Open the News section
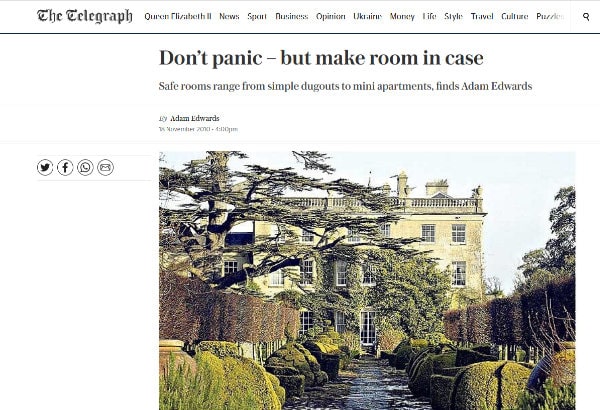Viewport: 600px width, 410px height. point(229,16)
